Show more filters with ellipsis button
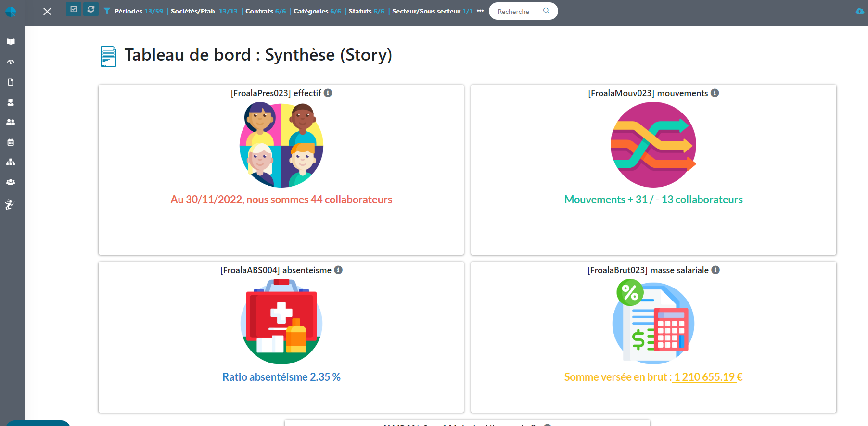868x426 pixels. point(480,11)
